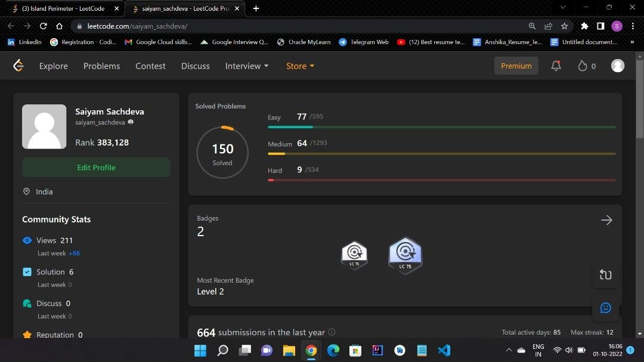Select the saiyam_sachdeva profile tab

(x=185, y=8)
